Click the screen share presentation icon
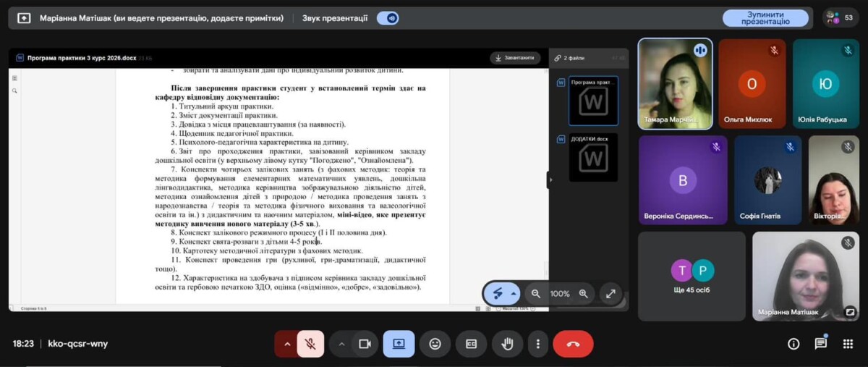This screenshot has height=367, width=868. 399,344
